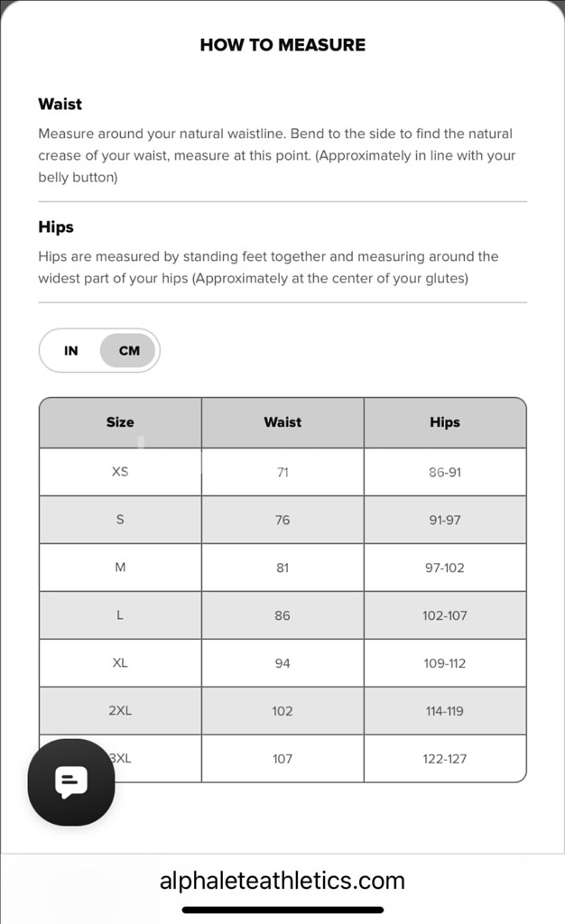This screenshot has width=565, height=924.
Task: Select size M in the chart
Action: click(x=119, y=567)
